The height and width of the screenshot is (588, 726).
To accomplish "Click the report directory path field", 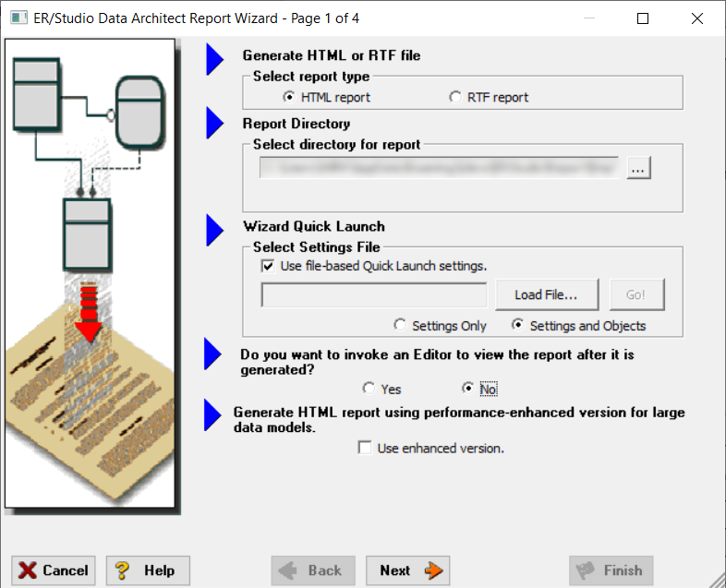I will pyautogui.click(x=439, y=167).
